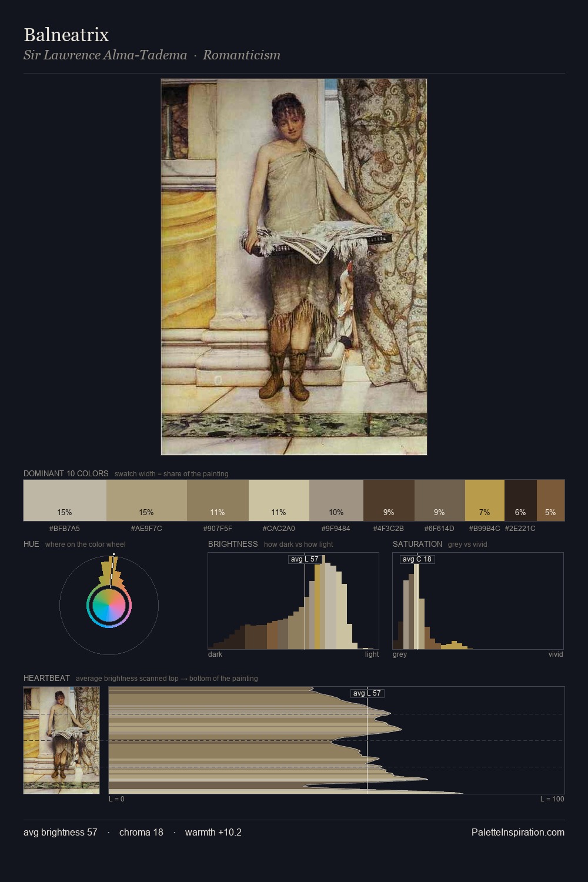Click the 'light' axis label
The image size is (588, 882).
click(372, 654)
